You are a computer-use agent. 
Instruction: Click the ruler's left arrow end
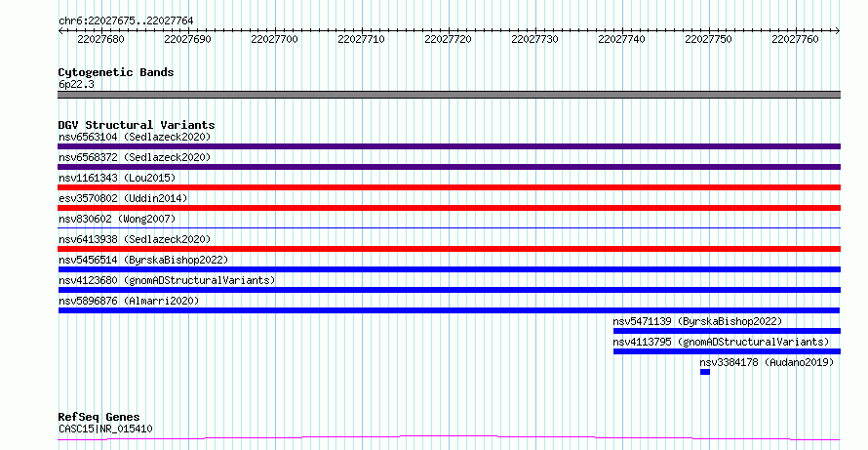tap(60, 31)
